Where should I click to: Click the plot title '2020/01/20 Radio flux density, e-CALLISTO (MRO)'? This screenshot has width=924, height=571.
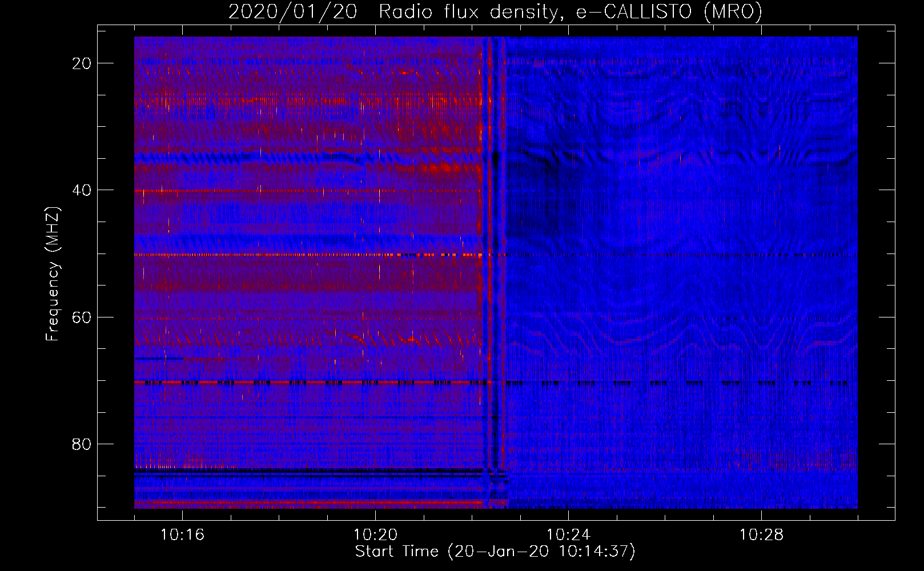tap(495, 11)
